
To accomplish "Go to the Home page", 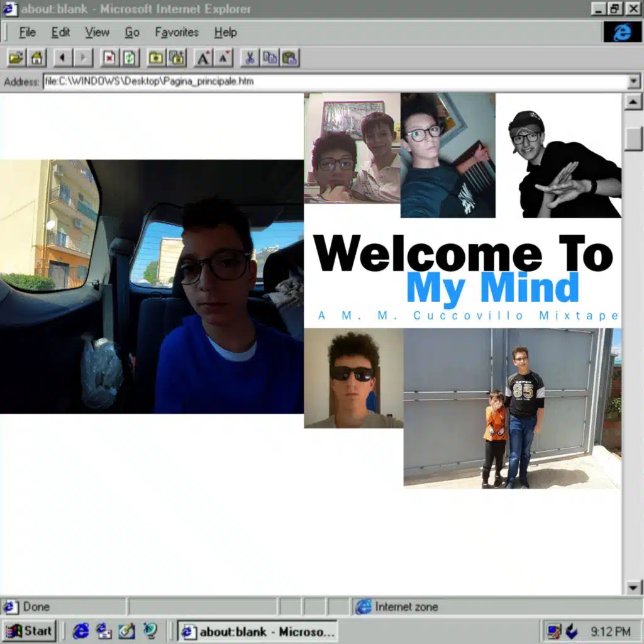I will click(x=36, y=58).
